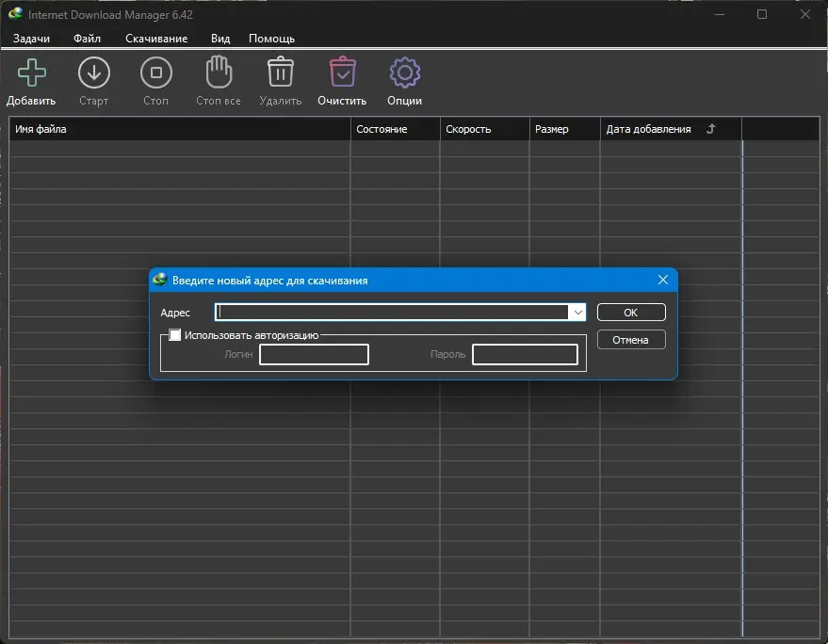Minimize the Internet Download Manager window
Viewport: 828px width, 644px height.
(x=720, y=14)
